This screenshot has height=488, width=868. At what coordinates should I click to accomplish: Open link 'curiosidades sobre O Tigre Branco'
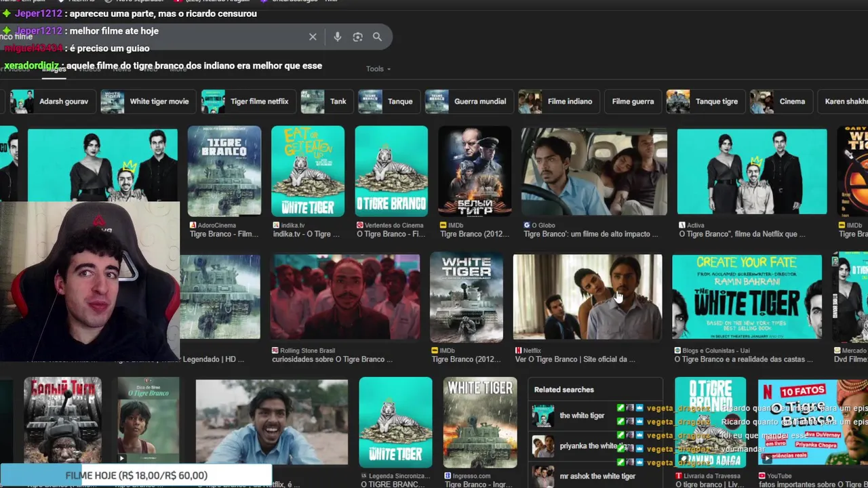click(333, 359)
